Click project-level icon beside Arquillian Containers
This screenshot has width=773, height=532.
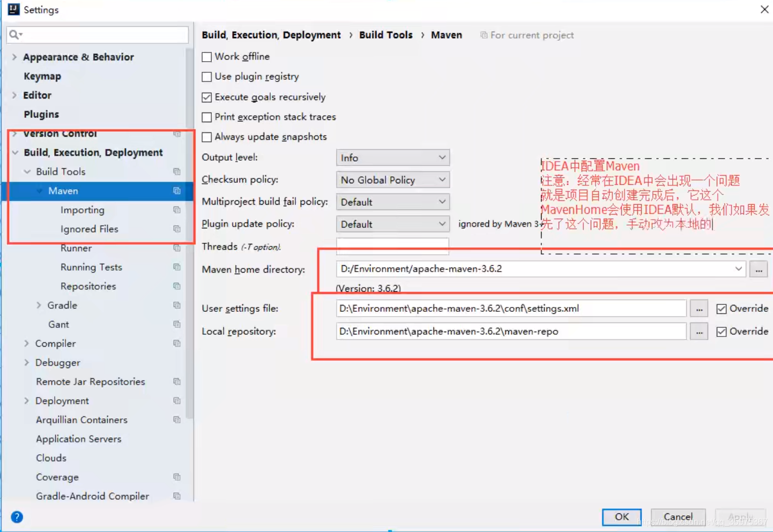[x=176, y=419]
